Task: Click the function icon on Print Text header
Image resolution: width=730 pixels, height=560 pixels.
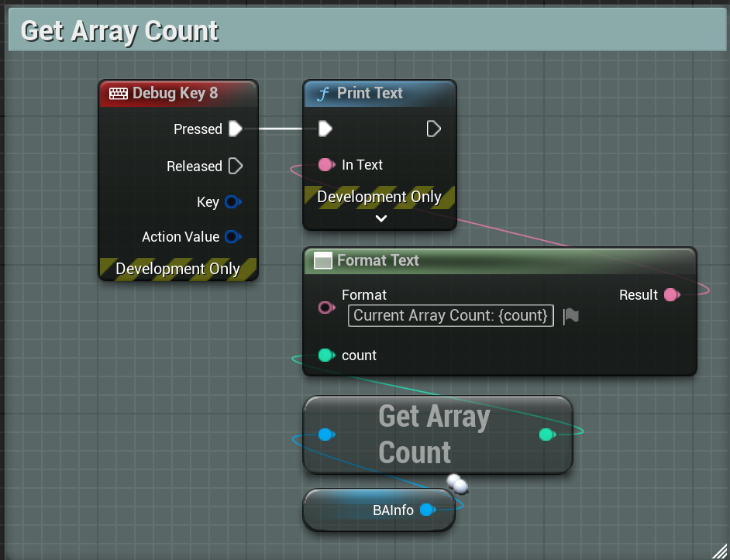Action: point(323,94)
